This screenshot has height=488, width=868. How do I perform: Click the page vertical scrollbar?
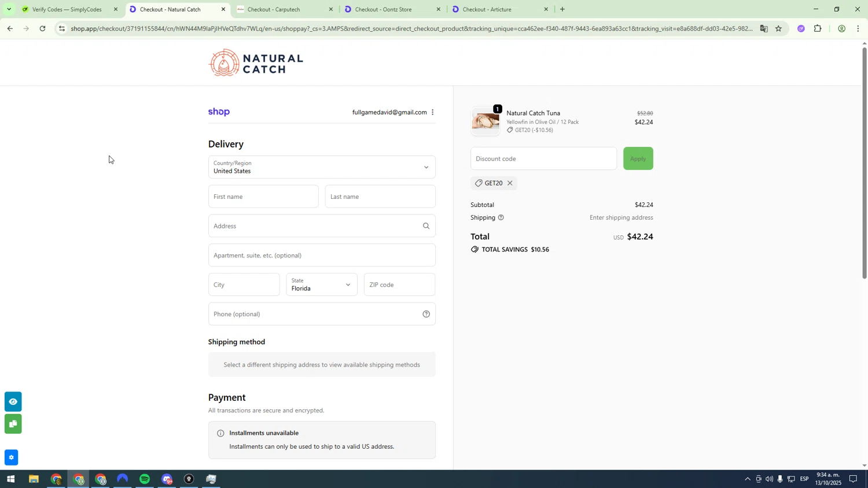pos(865,162)
